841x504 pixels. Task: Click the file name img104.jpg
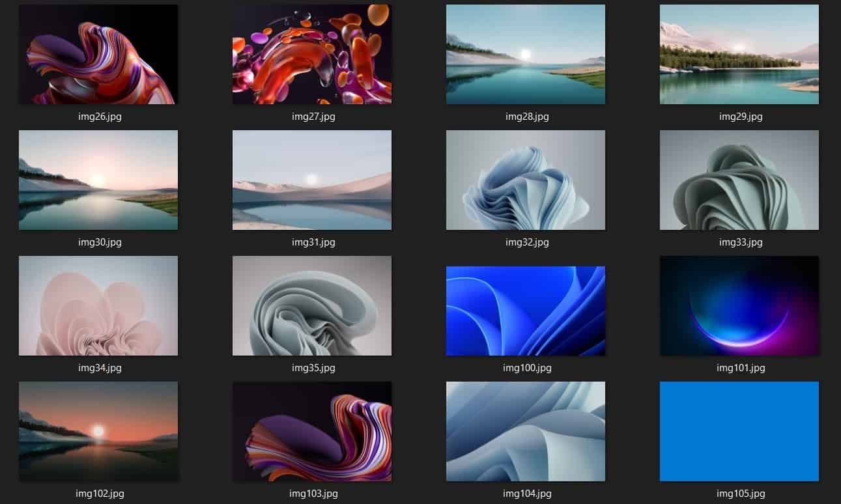click(x=527, y=494)
